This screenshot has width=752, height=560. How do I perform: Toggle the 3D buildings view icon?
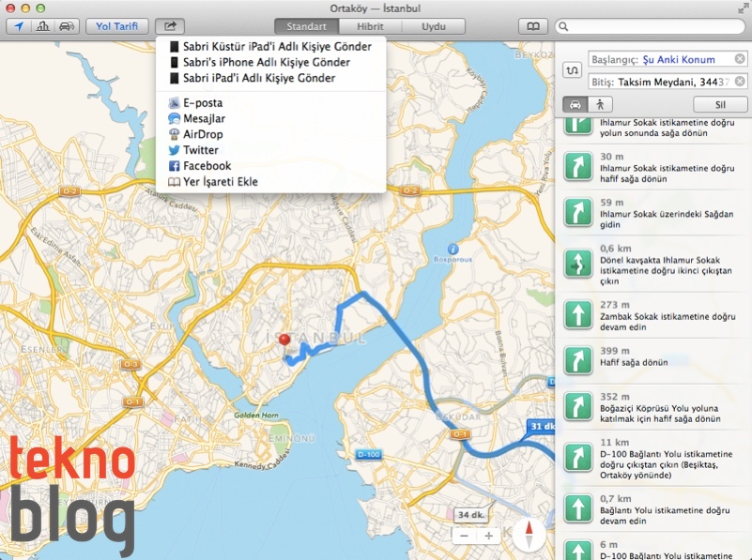pyautogui.click(x=42, y=27)
